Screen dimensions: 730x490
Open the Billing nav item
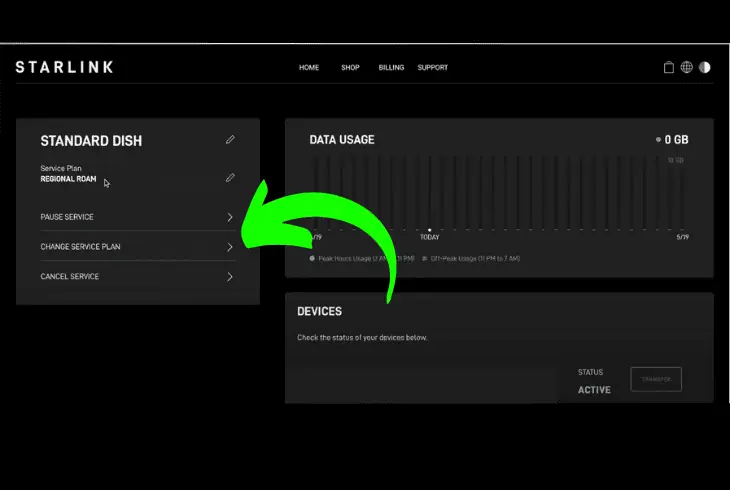[391, 68]
